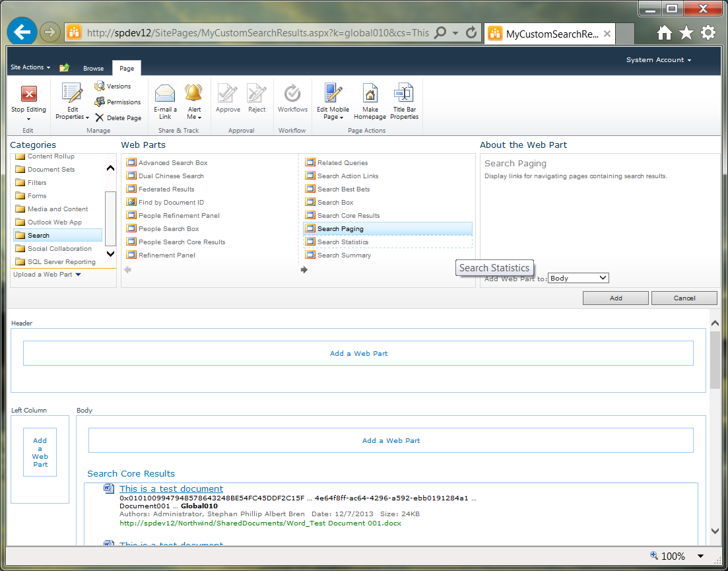Image resolution: width=728 pixels, height=571 pixels.
Task: Click the page scrollbar down arrow
Action: click(715, 531)
